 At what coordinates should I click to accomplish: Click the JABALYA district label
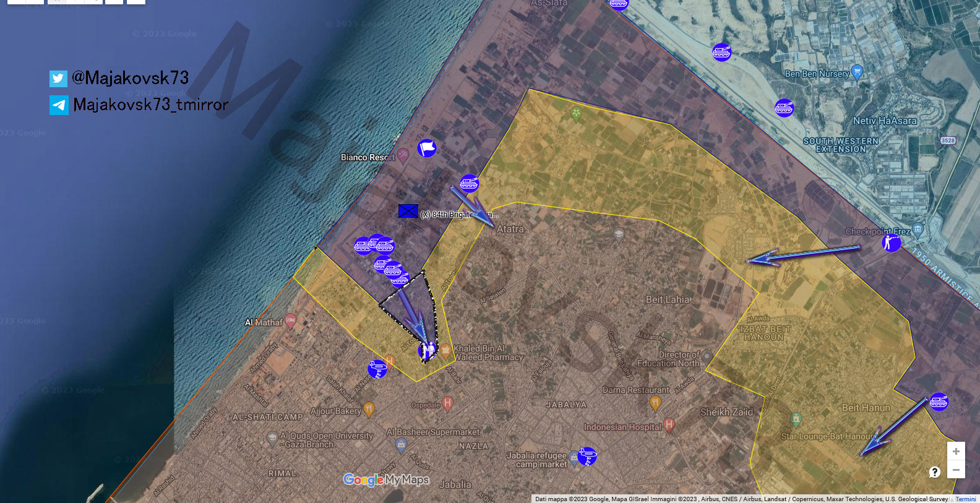tap(566, 405)
